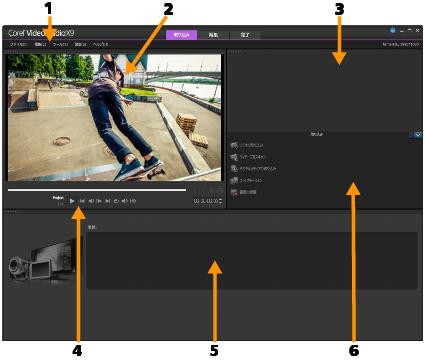Play the project in preview panel
Image resolution: width=425 pixels, height=361 pixels.
pos(72,201)
